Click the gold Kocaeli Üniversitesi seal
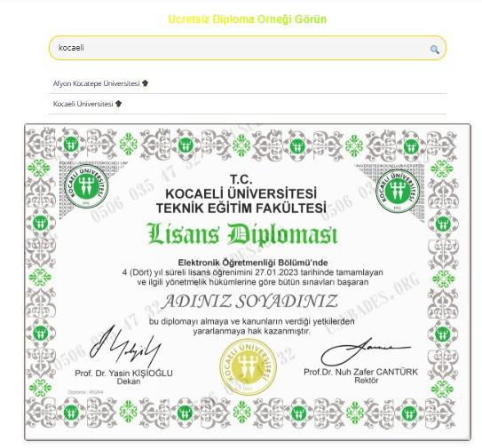The width and height of the screenshot is (482, 448). [x=248, y=367]
